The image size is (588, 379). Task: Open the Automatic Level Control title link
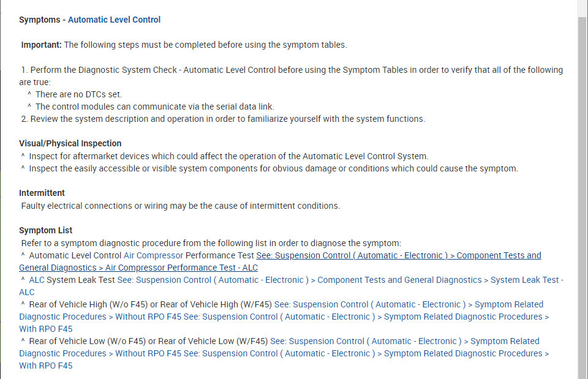(x=114, y=20)
